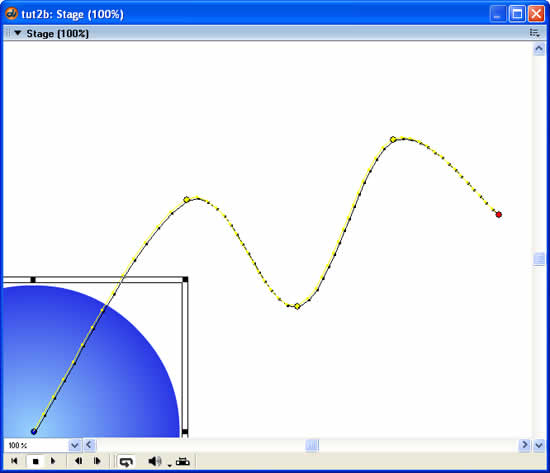Screen dimensions: 550x473
Task: Step backward one frame
Action: [79, 461]
